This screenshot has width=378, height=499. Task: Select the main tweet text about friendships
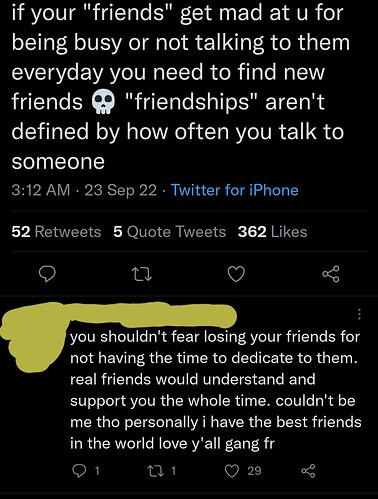pos(178,87)
